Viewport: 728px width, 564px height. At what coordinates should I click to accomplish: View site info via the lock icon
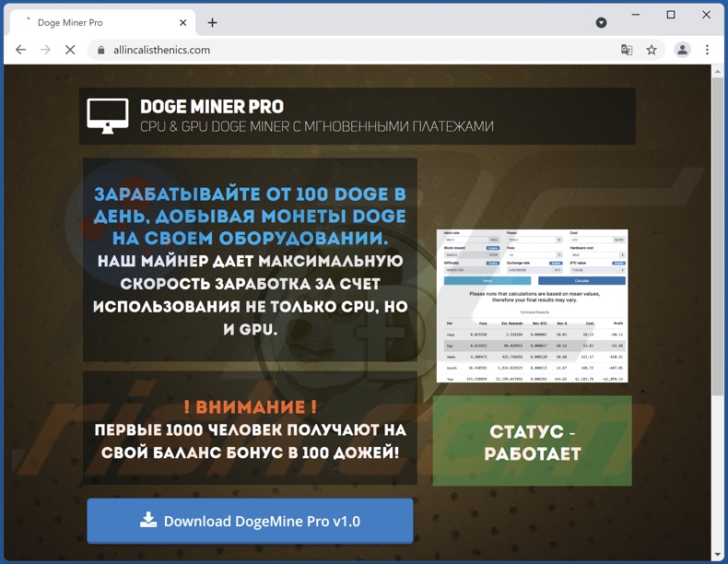point(100,50)
